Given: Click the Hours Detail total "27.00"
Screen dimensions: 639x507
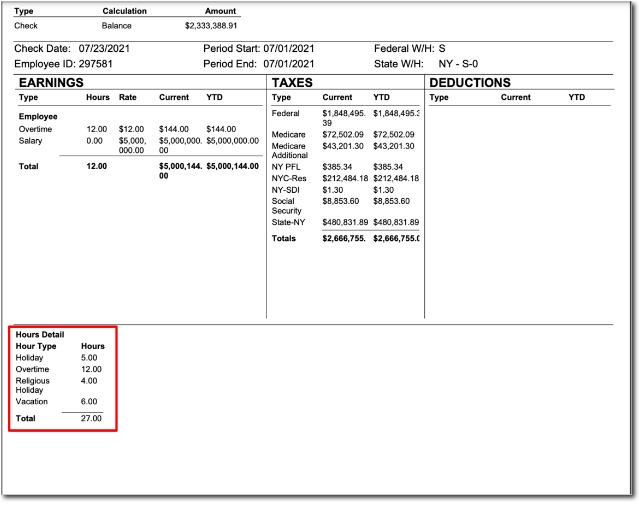Looking at the screenshot, I should coord(91,419).
